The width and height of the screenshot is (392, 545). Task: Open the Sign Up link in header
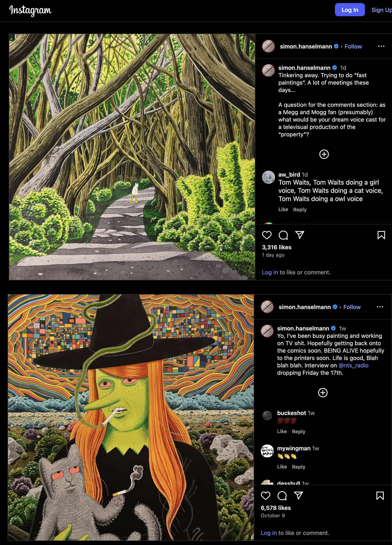coord(382,10)
